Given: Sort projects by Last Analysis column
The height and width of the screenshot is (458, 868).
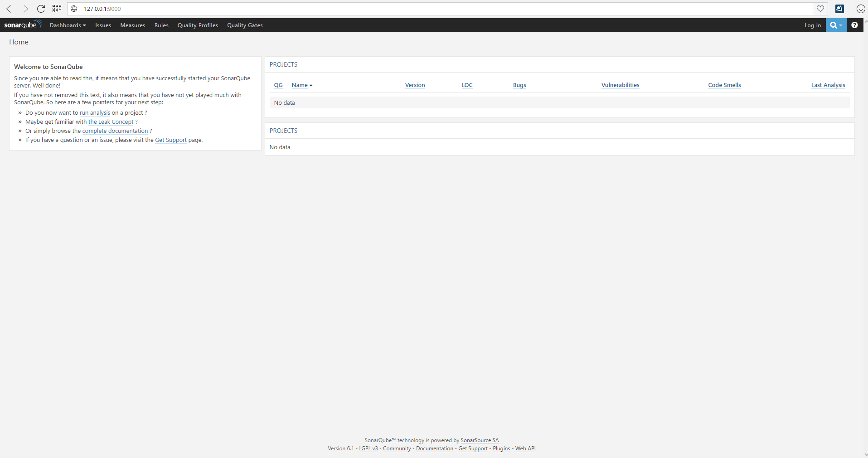Looking at the screenshot, I should click(x=828, y=85).
